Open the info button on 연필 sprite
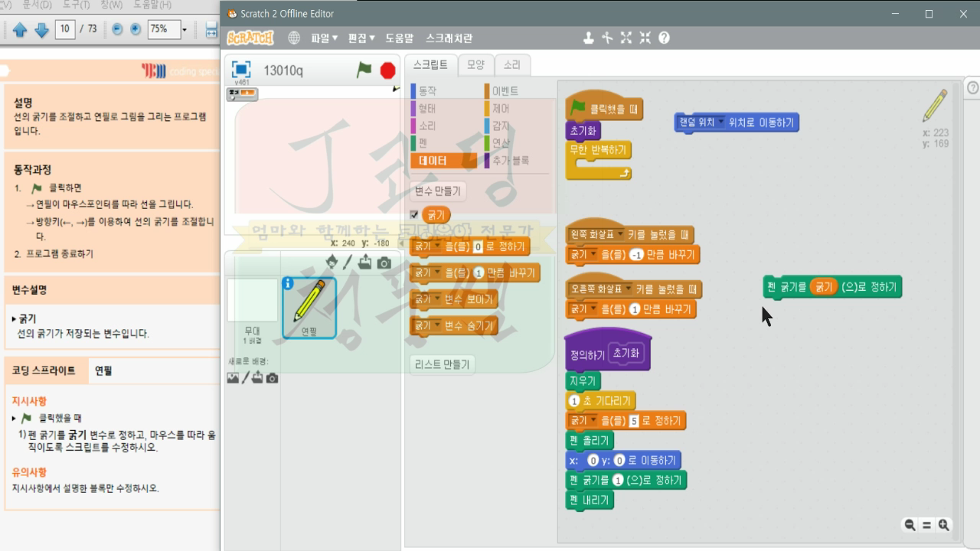 289,283
